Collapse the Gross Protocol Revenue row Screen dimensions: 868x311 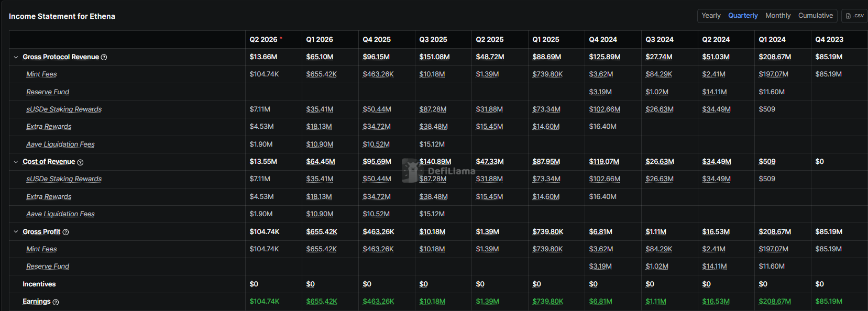16,57
